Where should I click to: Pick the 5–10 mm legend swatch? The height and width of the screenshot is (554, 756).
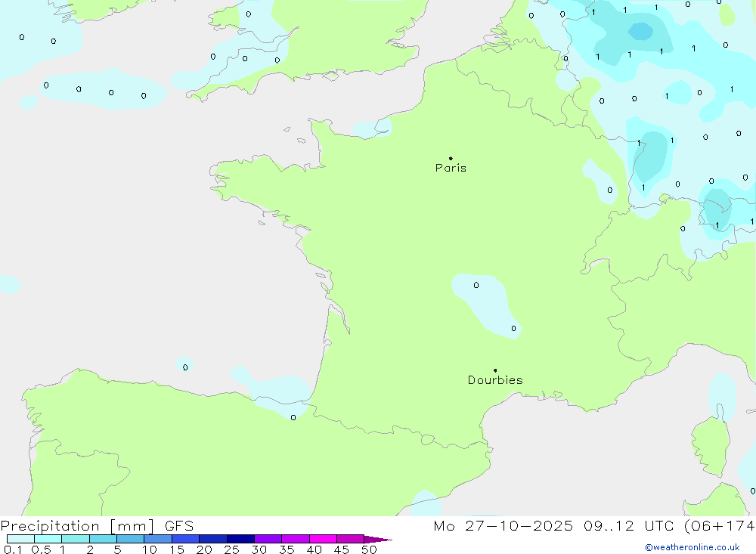[x=131, y=539]
